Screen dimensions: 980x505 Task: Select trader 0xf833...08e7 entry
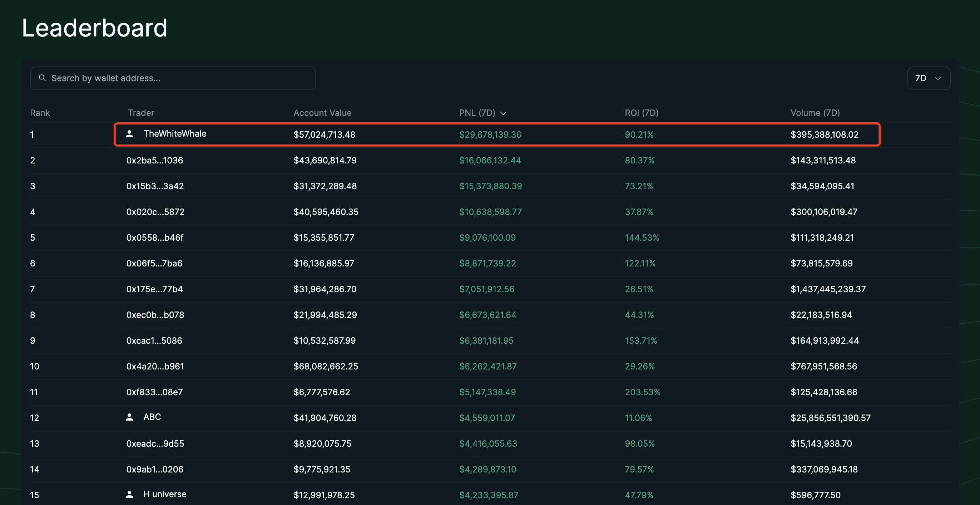pyautogui.click(x=154, y=392)
